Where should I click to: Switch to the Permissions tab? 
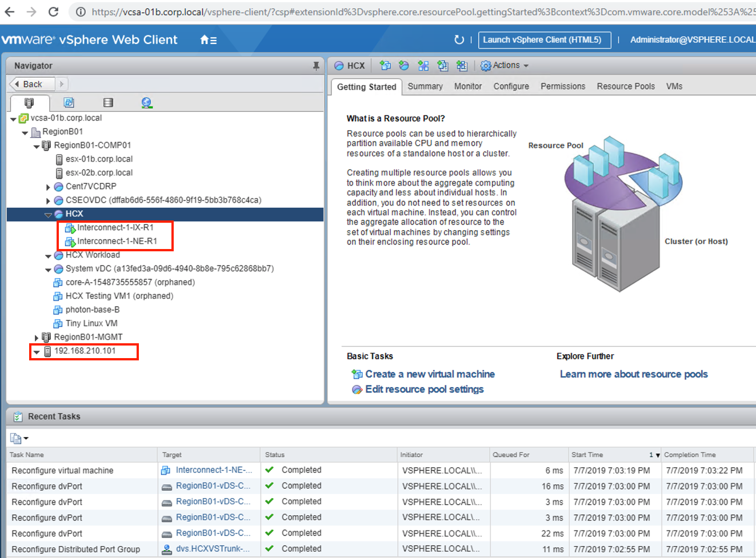click(x=562, y=86)
